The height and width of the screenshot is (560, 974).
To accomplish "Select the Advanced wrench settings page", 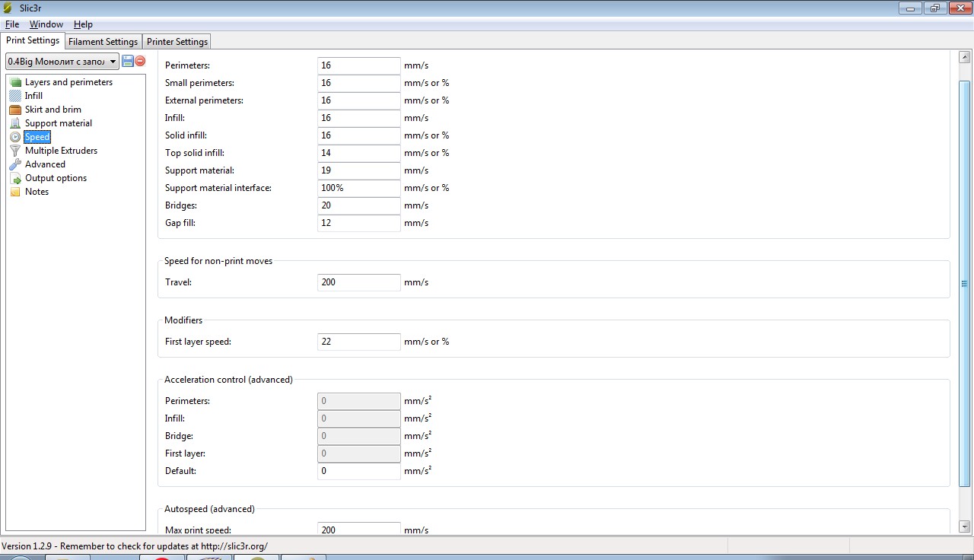I will [45, 164].
